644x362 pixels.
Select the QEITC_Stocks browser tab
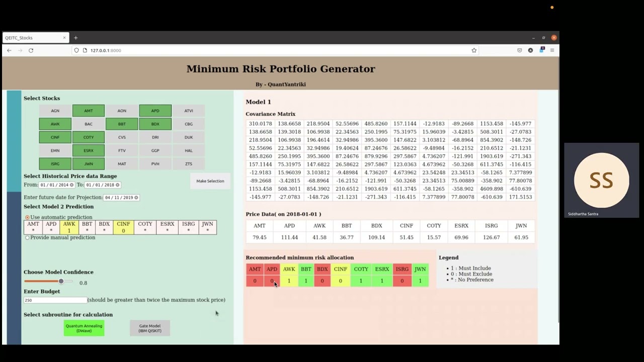(35, 38)
